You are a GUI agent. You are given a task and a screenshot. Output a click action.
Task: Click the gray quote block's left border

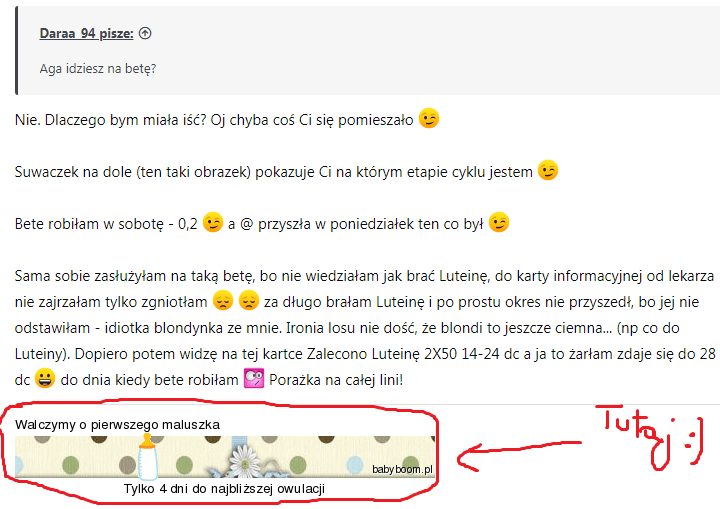[17, 51]
